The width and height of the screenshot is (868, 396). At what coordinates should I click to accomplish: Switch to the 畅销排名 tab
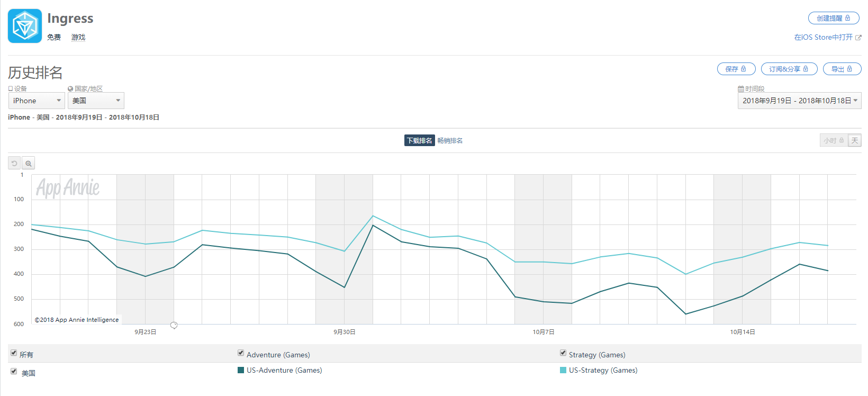450,140
